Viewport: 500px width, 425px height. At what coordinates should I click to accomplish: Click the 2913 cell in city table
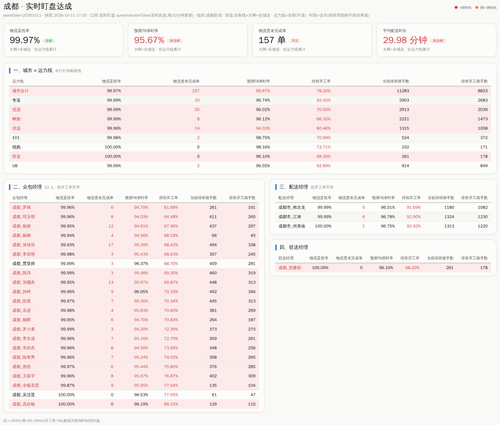[x=404, y=109]
